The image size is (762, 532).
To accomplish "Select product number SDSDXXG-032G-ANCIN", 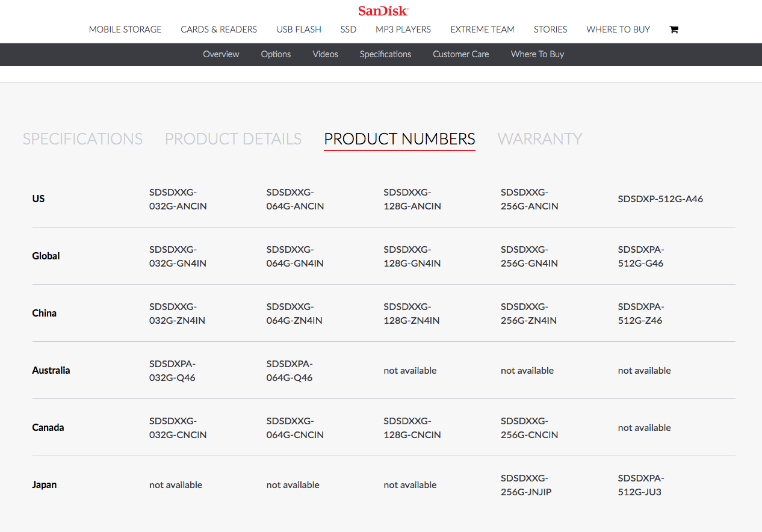I will 178,199.
